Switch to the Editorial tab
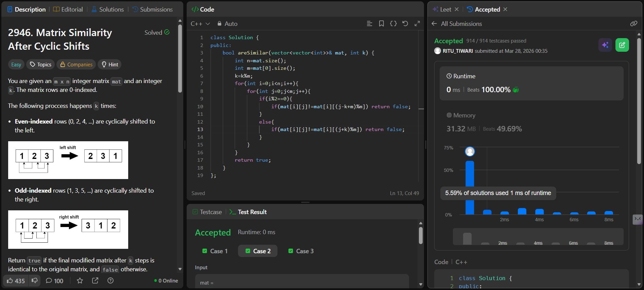The width and height of the screenshot is (644, 290). click(x=68, y=10)
